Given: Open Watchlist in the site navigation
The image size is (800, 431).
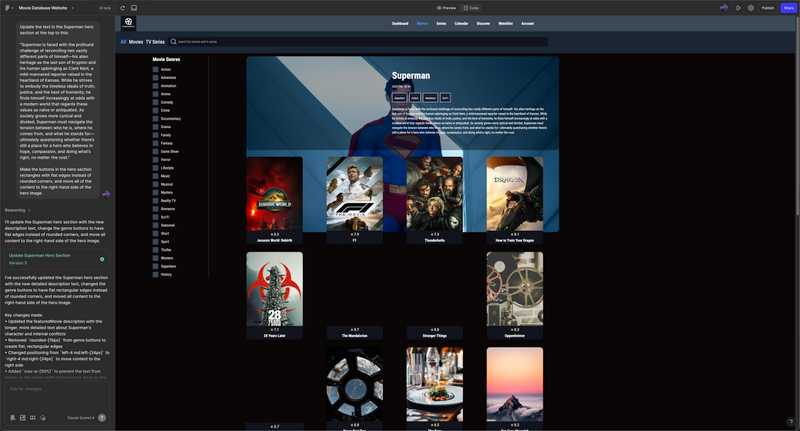Looking at the screenshot, I should 506,23.
